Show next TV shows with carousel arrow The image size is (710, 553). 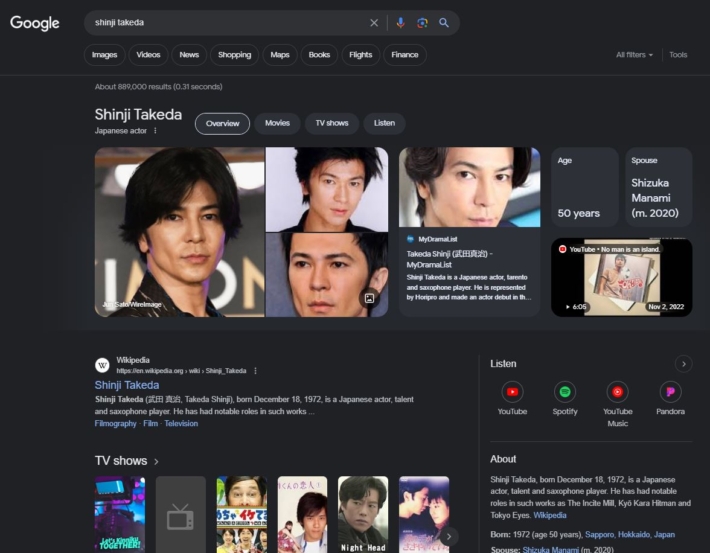point(449,537)
